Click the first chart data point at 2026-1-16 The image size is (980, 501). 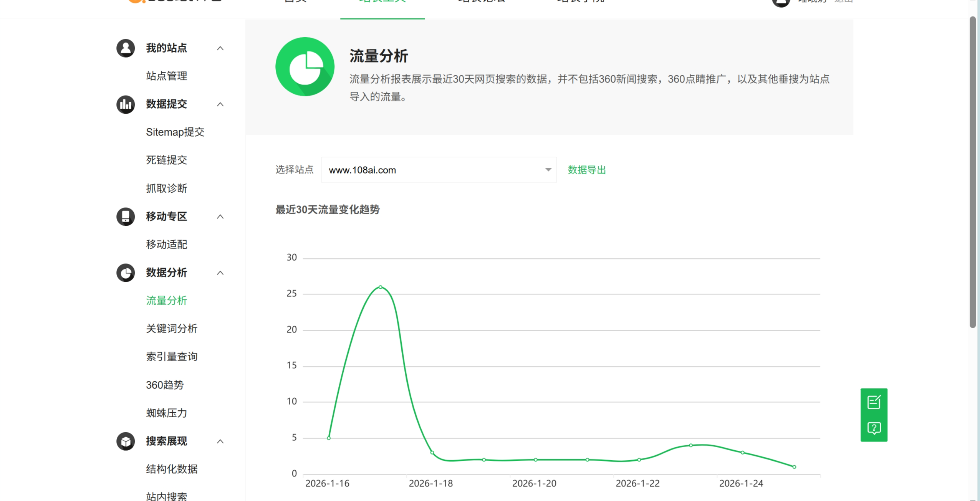pyautogui.click(x=329, y=438)
